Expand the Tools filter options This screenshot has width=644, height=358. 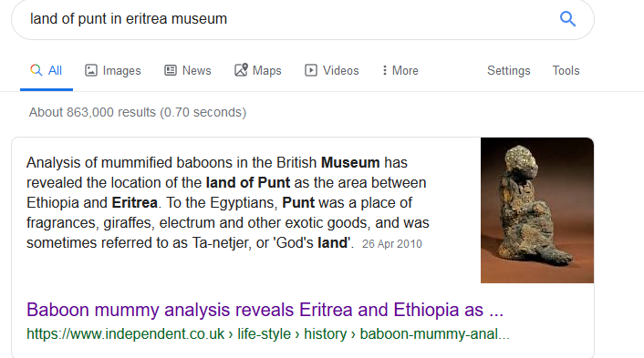tap(566, 70)
